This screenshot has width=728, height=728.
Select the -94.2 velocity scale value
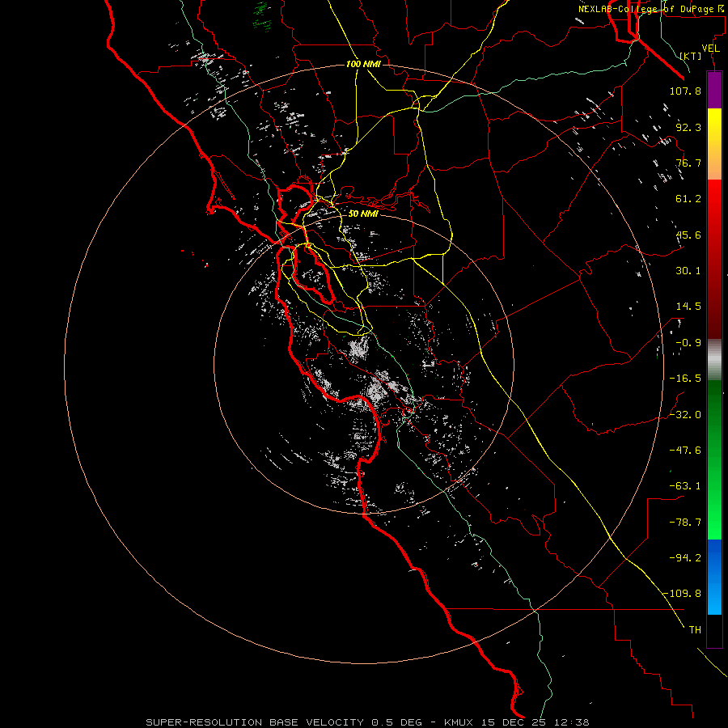[685, 557]
